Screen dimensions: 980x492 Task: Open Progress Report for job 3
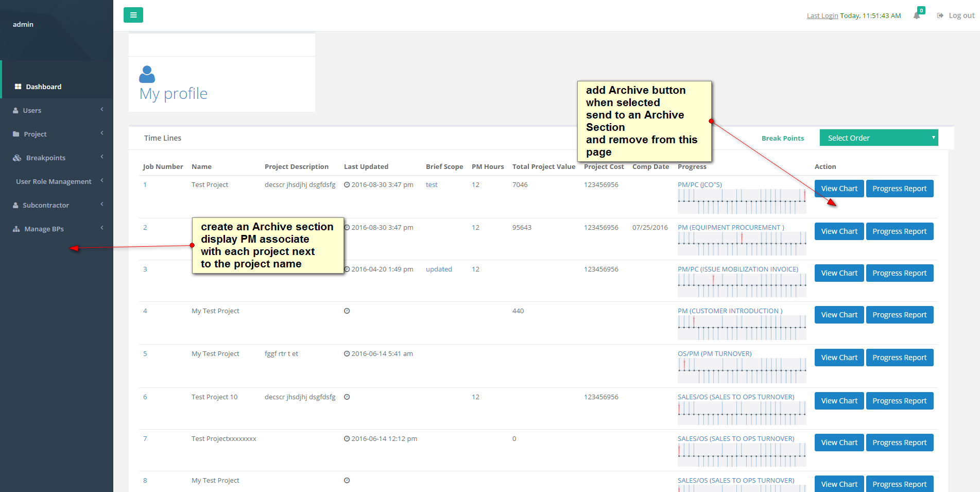tap(899, 273)
